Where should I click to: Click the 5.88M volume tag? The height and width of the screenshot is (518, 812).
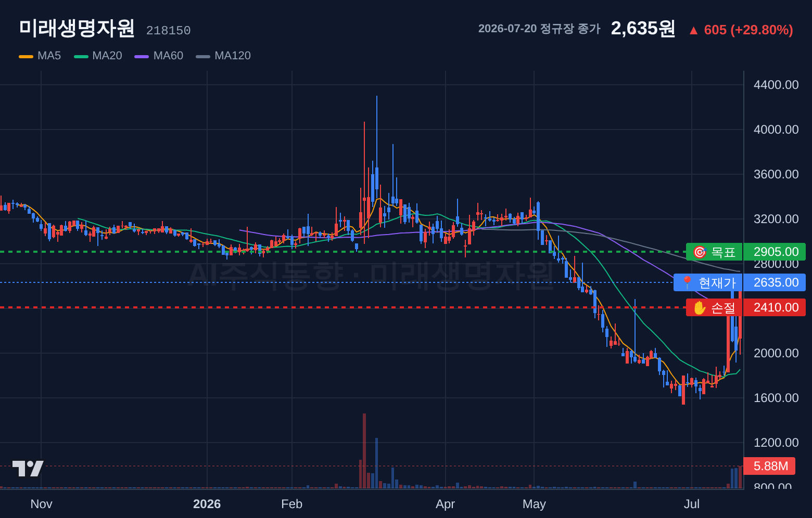coord(769,466)
